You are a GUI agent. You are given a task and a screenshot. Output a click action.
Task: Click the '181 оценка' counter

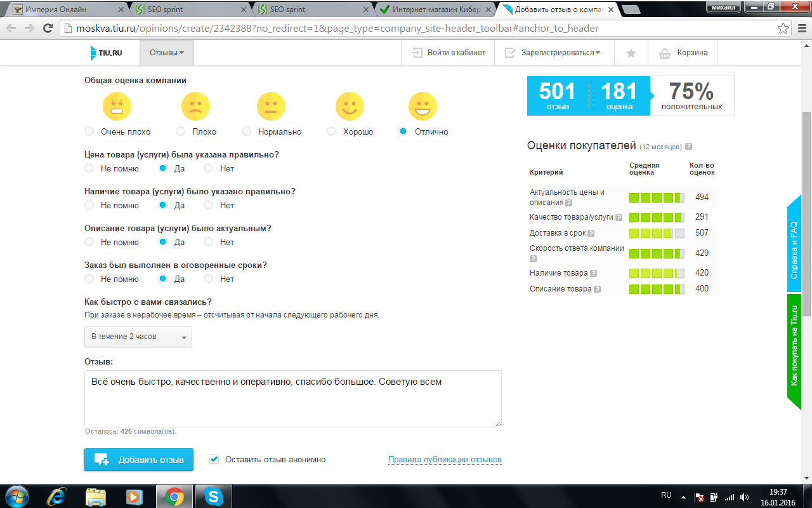click(x=619, y=96)
